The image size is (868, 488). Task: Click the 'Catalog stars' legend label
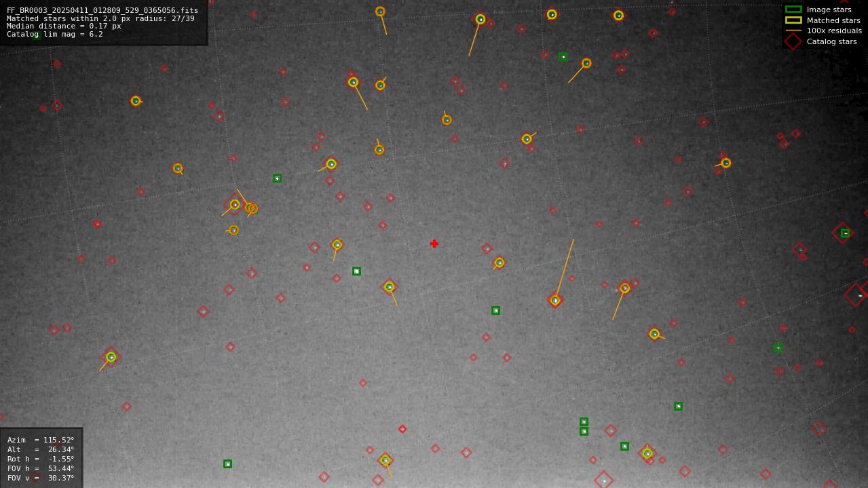832,41
